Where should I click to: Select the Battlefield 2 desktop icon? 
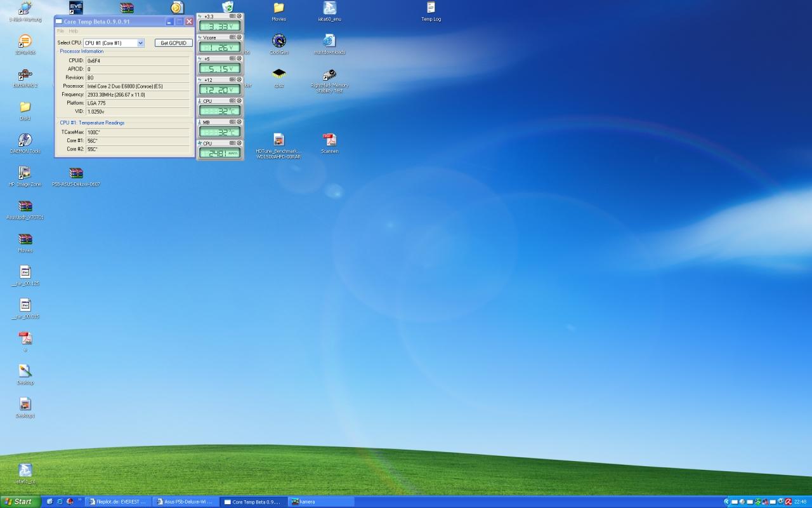coord(25,77)
